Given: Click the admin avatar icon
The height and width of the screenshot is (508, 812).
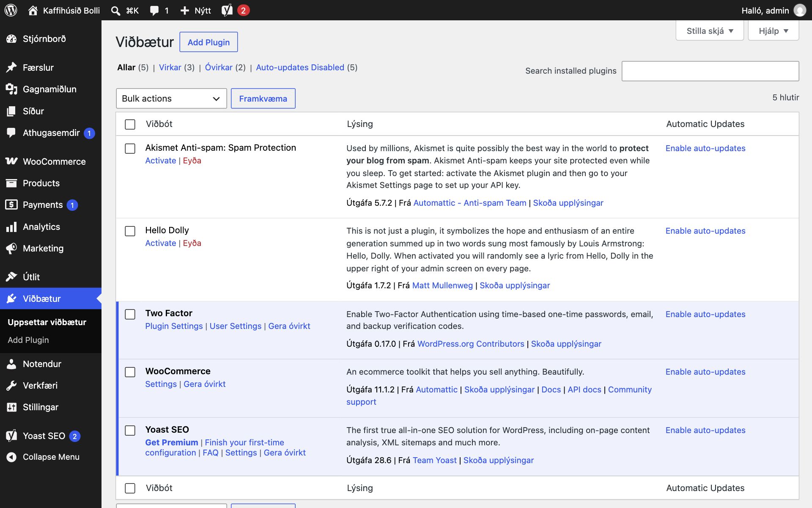Looking at the screenshot, I should 799,10.
